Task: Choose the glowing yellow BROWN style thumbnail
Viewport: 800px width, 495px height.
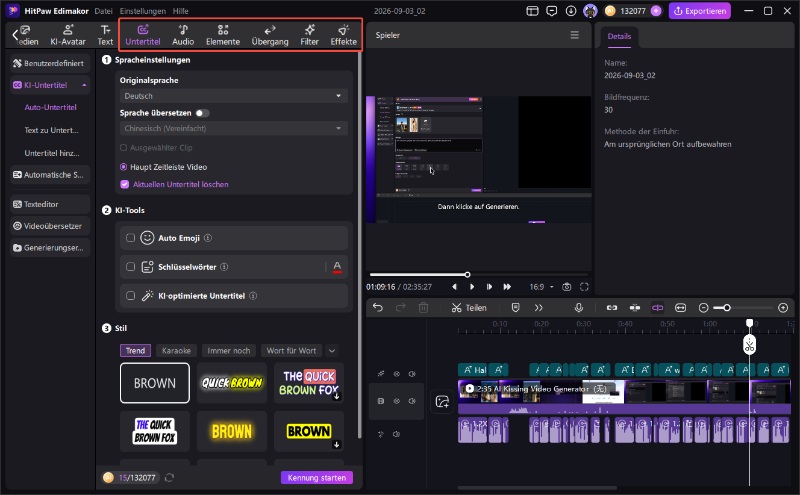Action: 232,432
